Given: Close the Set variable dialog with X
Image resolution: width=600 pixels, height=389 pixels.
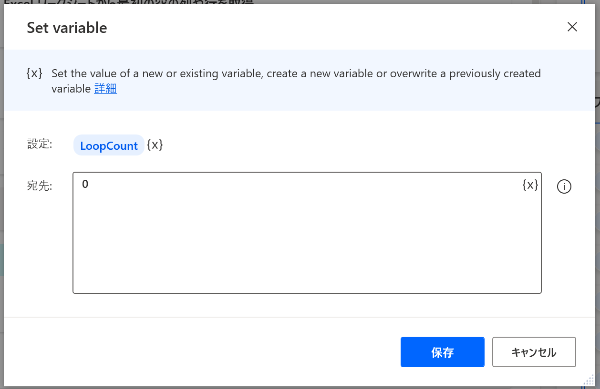Looking at the screenshot, I should (x=572, y=27).
